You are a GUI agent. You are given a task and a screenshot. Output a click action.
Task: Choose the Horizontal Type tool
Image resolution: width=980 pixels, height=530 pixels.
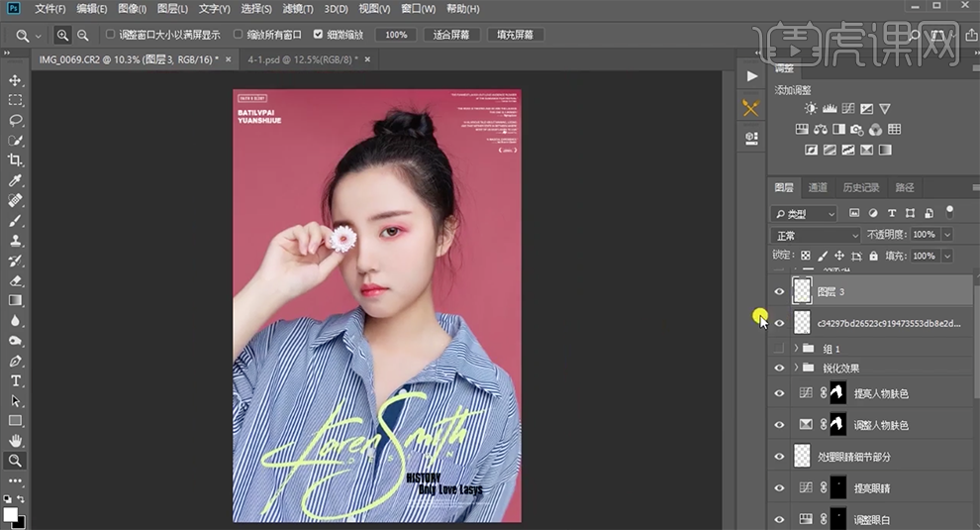(16, 380)
